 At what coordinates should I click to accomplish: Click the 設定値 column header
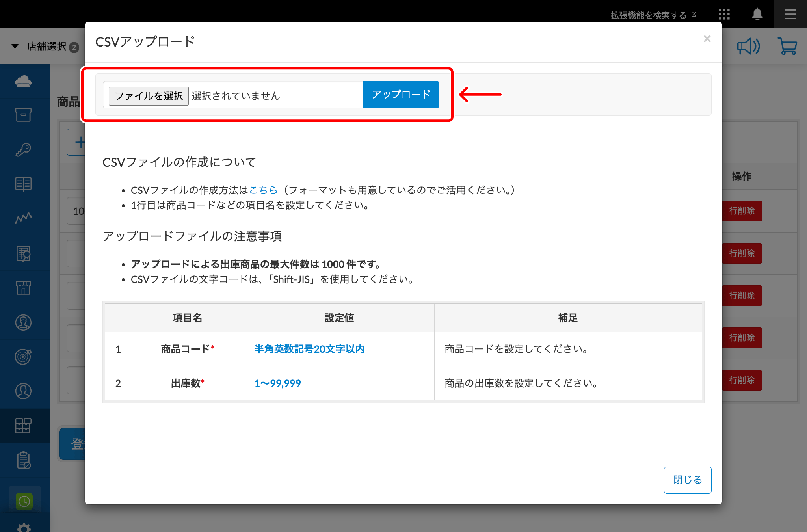click(339, 318)
